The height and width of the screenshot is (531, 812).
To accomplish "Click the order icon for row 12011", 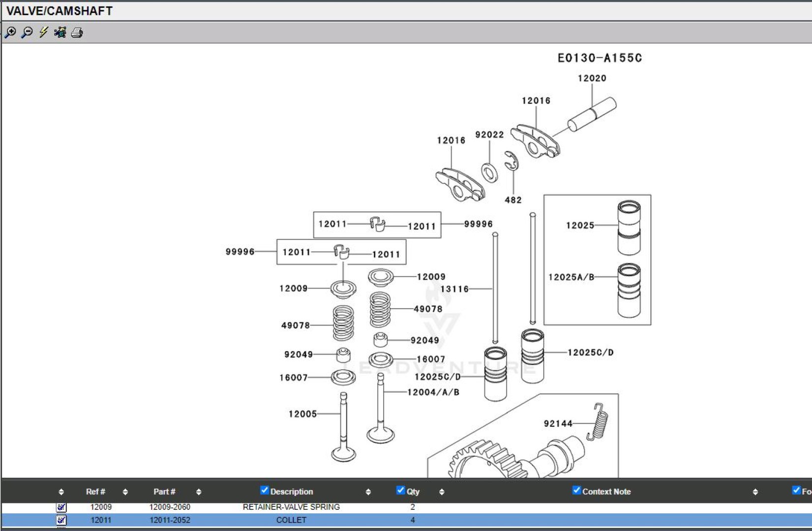I will point(61,520).
